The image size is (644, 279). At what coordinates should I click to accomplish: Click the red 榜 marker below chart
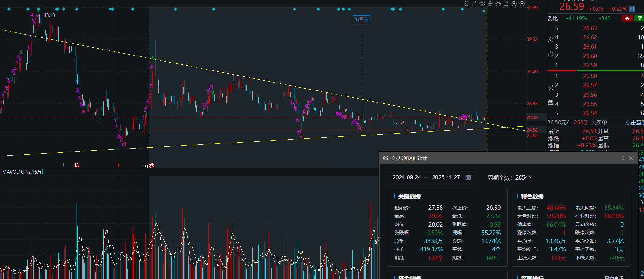[76, 165]
